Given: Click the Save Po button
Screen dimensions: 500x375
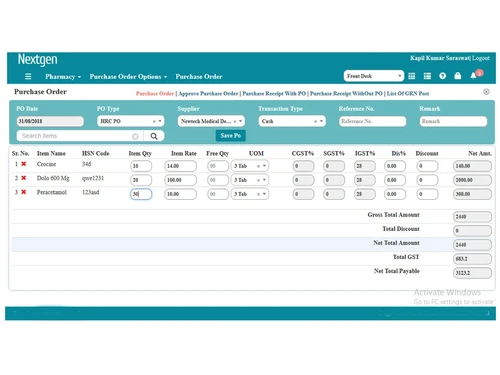Looking at the screenshot, I should point(231,136).
